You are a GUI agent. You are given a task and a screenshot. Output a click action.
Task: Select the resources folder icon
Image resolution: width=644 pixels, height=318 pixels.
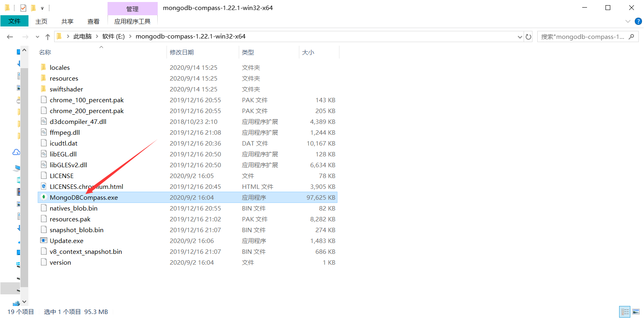[x=43, y=78]
